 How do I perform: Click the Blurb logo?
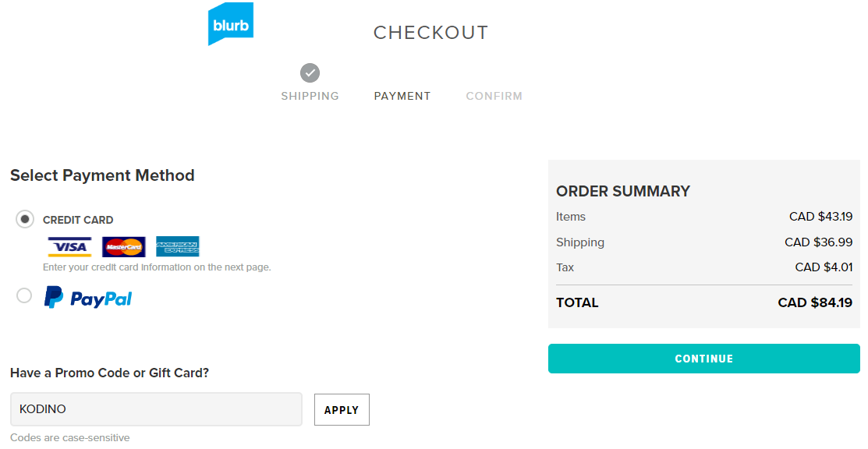(x=231, y=24)
